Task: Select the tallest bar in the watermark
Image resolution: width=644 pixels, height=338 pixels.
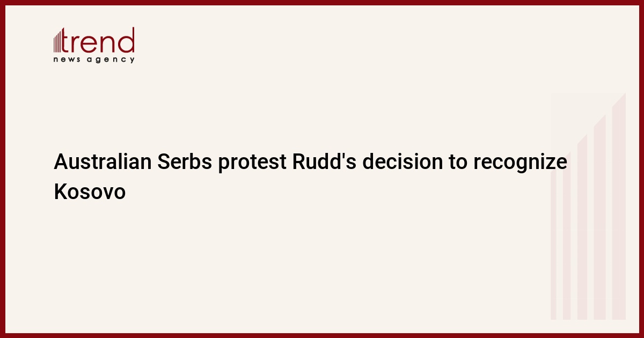Action: pyautogui.click(x=619, y=207)
